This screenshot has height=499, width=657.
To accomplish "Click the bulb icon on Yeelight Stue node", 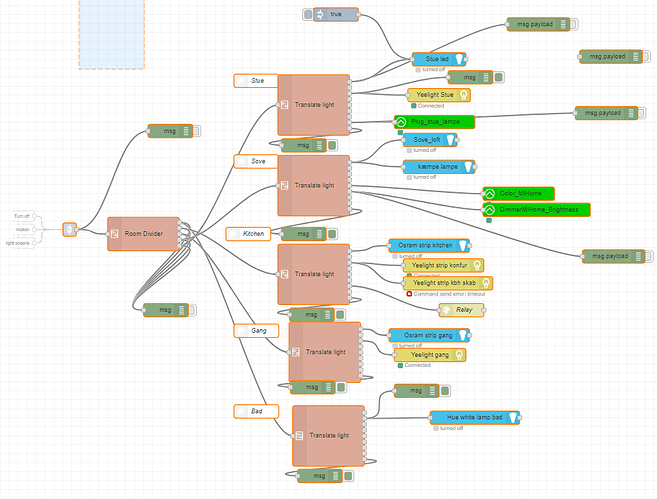I will coord(464,95).
